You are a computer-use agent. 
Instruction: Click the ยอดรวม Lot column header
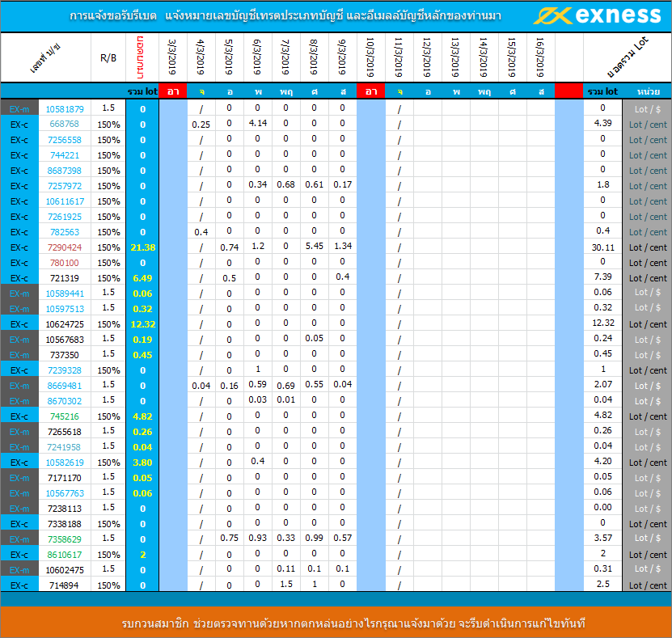pos(614,57)
